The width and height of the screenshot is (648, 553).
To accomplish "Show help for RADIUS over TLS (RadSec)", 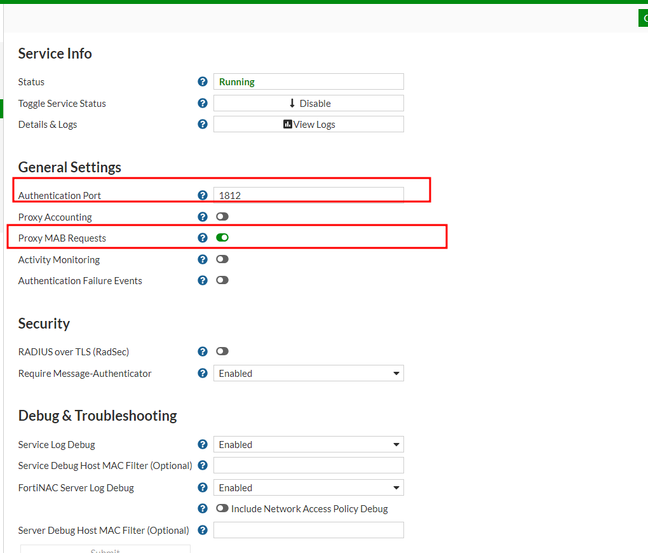I will point(203,352).
